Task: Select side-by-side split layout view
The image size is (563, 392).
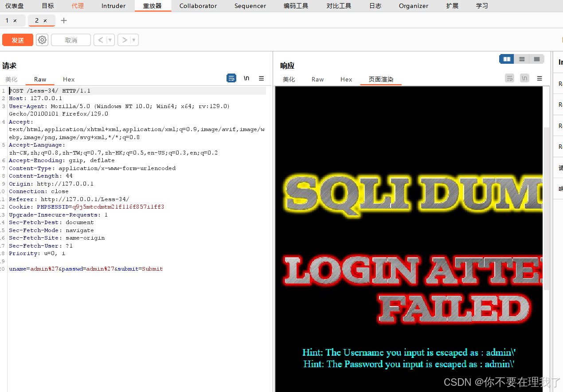Action: pyautogui.click(x=507, y=59)
